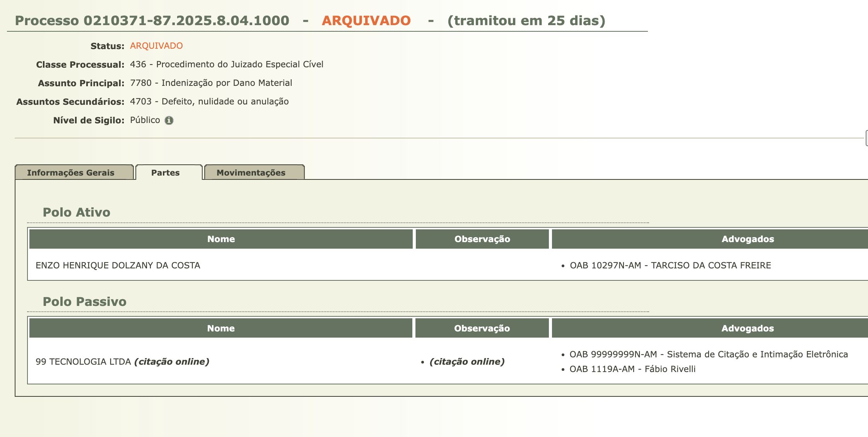Click the 'Classe Processual:' label

(80, 65)
